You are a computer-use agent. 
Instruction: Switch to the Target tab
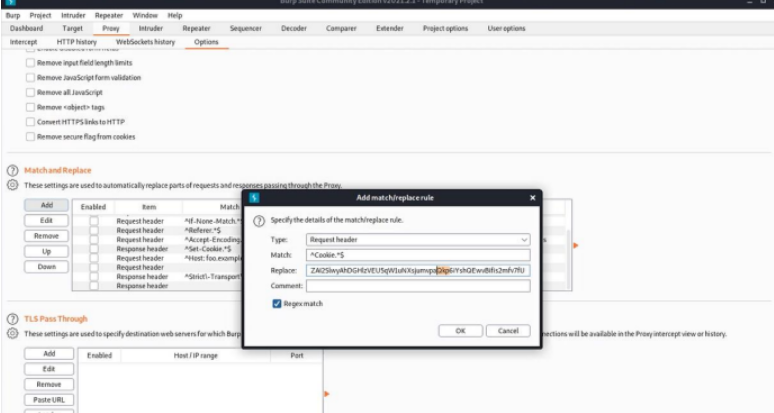[73, 29]
